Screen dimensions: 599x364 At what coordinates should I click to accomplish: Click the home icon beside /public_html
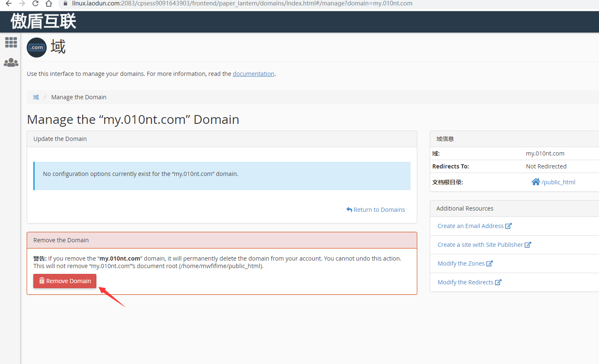[536, 182]
